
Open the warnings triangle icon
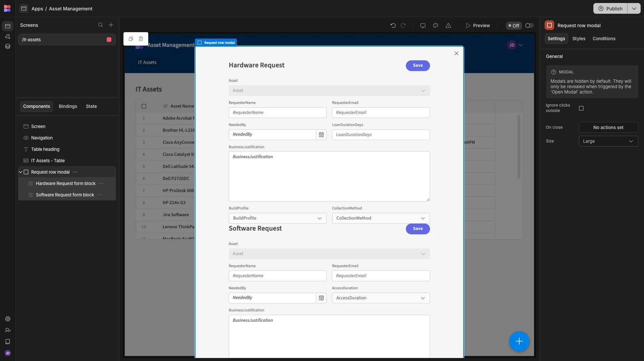pos(448,25)
